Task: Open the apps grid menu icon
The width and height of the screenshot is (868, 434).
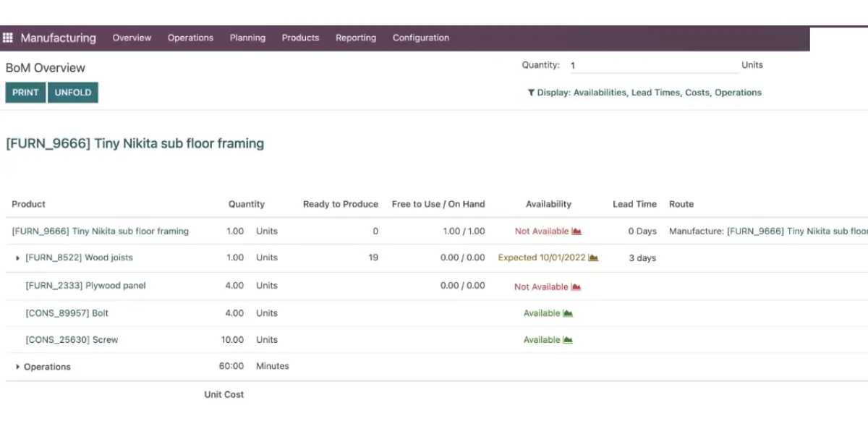Action: pos(8,38)
